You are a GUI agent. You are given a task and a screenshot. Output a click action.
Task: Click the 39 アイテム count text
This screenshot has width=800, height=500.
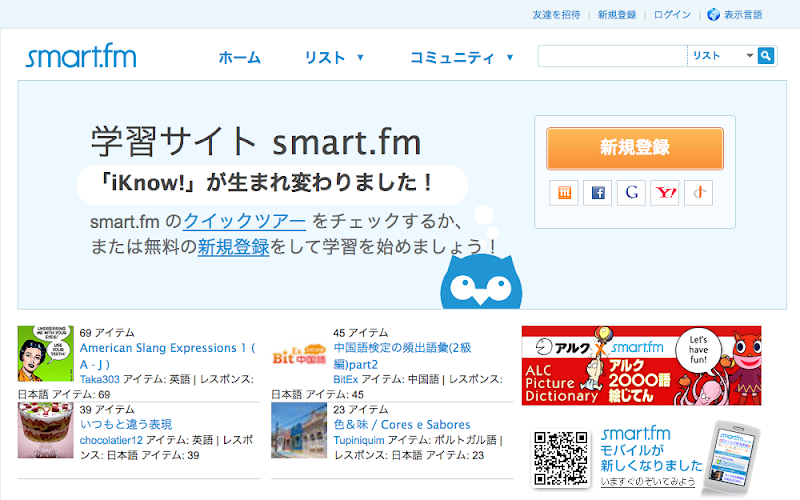[x=107, y=409]
